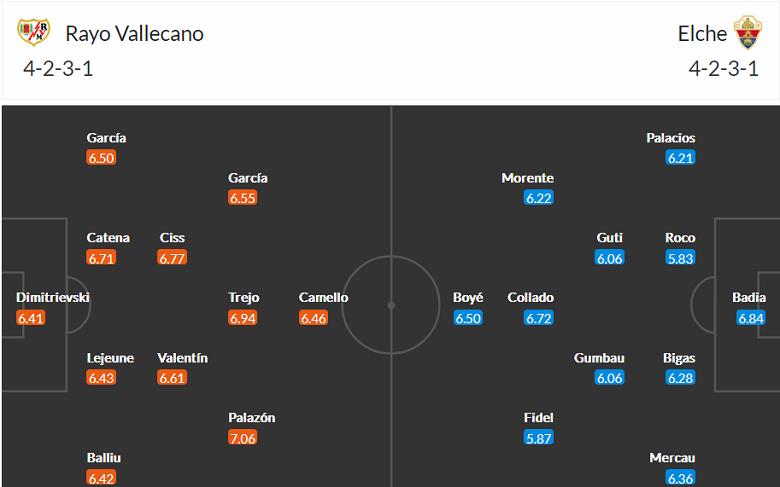Select player Gumbau
Viewport: 780px width, 487px height.
click(599, 358)
